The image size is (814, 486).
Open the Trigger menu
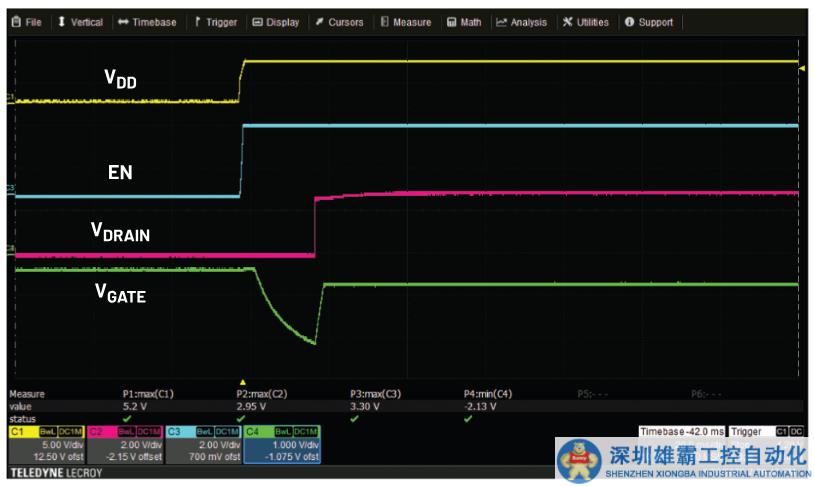(x=215, y=22)
